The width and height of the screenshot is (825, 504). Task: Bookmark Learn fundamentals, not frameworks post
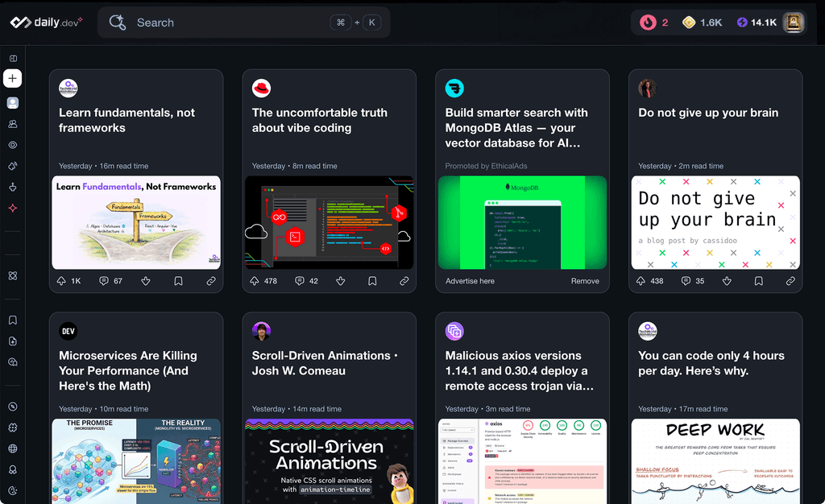point(178,281)
